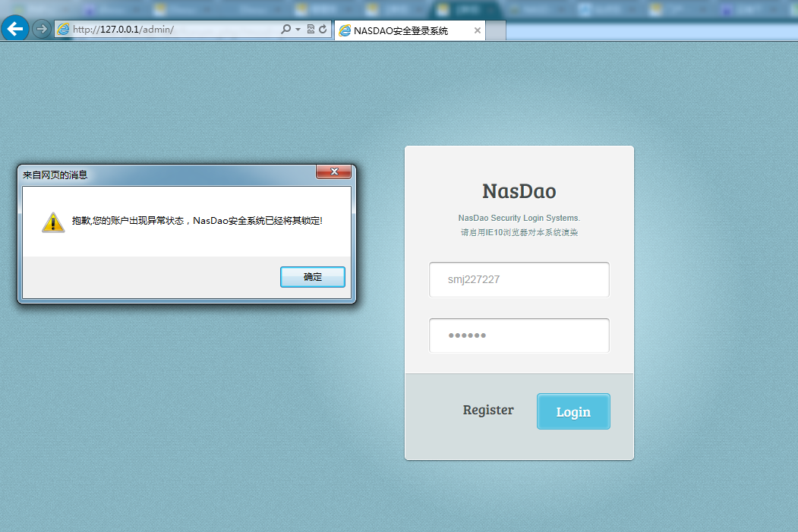Open a new tab with the blank tab button
This screenshot has width=798, height=532.
(496, 30)
